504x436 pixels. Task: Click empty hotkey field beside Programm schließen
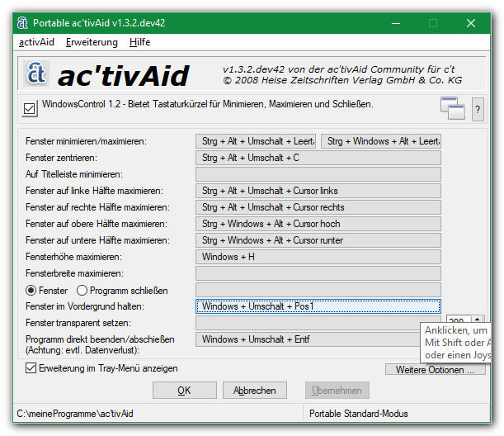coord(318,290)
